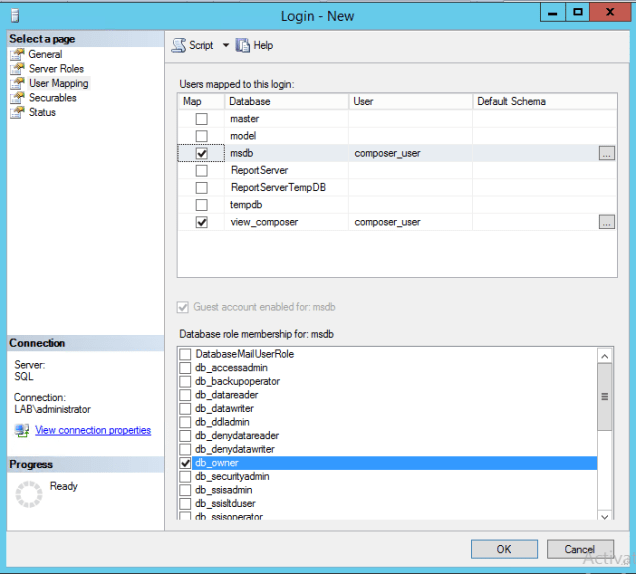This screenshot has height=574, width=636.
Task: Click the Help book icon
Action: [243, 45]
